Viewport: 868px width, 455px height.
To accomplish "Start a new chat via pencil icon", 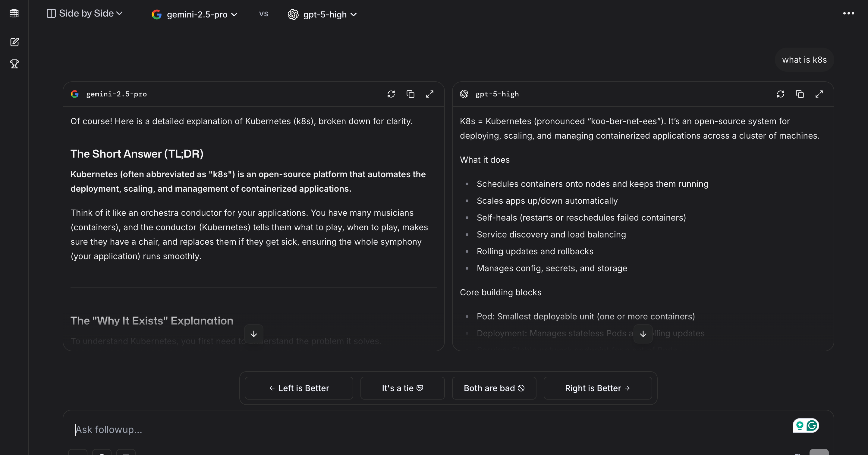I will [14, 42].
